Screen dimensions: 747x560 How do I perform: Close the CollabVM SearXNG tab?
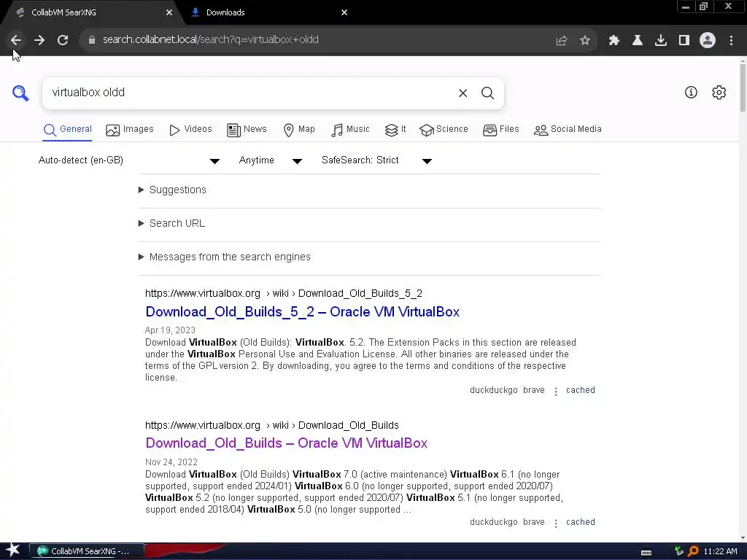pos(169,13)
